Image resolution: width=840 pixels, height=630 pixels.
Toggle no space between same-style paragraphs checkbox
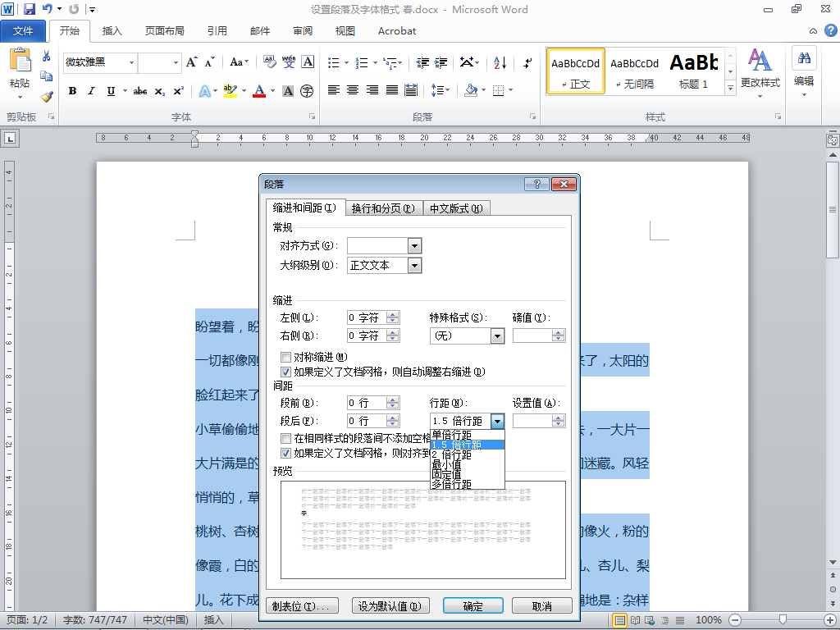pyautogui.click(x=286, y=438)
